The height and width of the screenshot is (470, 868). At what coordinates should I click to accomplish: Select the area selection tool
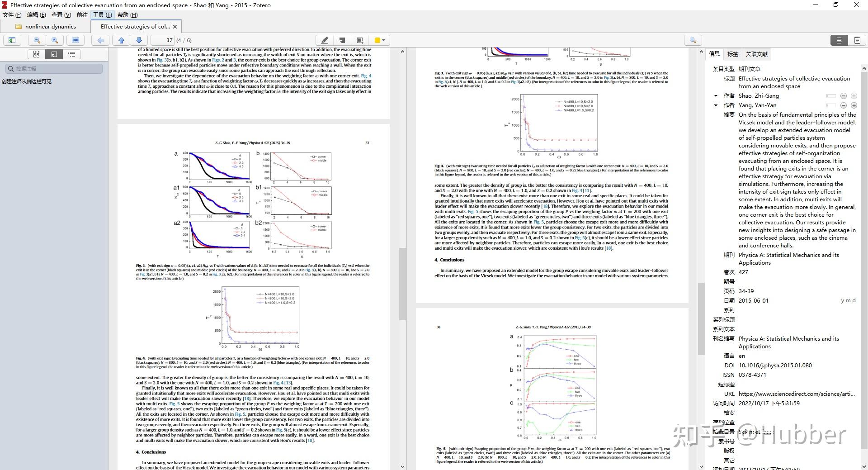click(x=360, y=40)
